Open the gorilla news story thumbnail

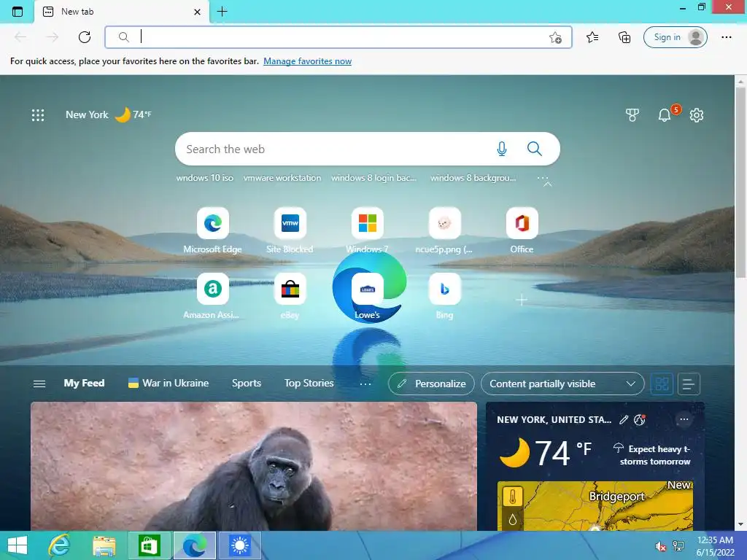(x=253, y=466)
